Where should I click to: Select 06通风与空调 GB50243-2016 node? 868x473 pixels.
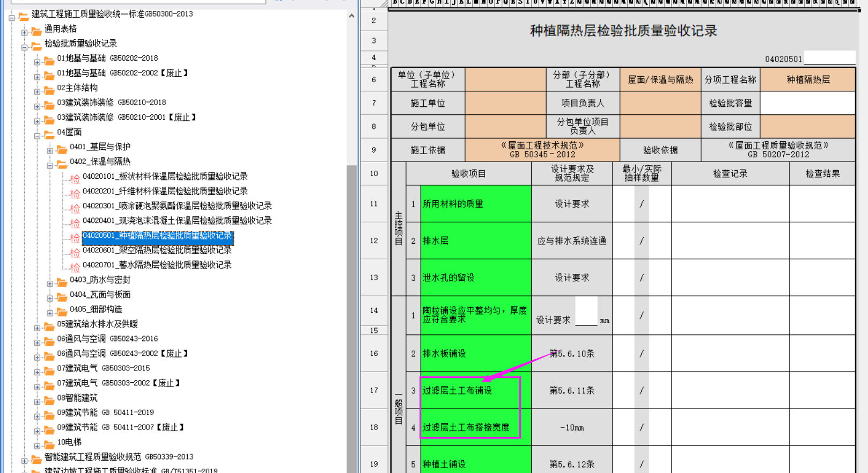tap(108, 339)
